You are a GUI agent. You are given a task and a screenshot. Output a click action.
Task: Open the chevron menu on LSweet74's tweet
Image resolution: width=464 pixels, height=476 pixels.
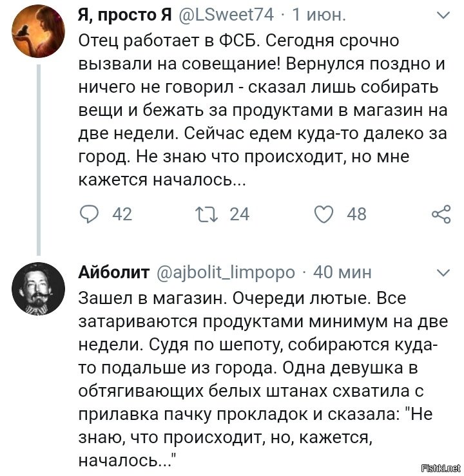pyautogui.click(x=443, y=14)
